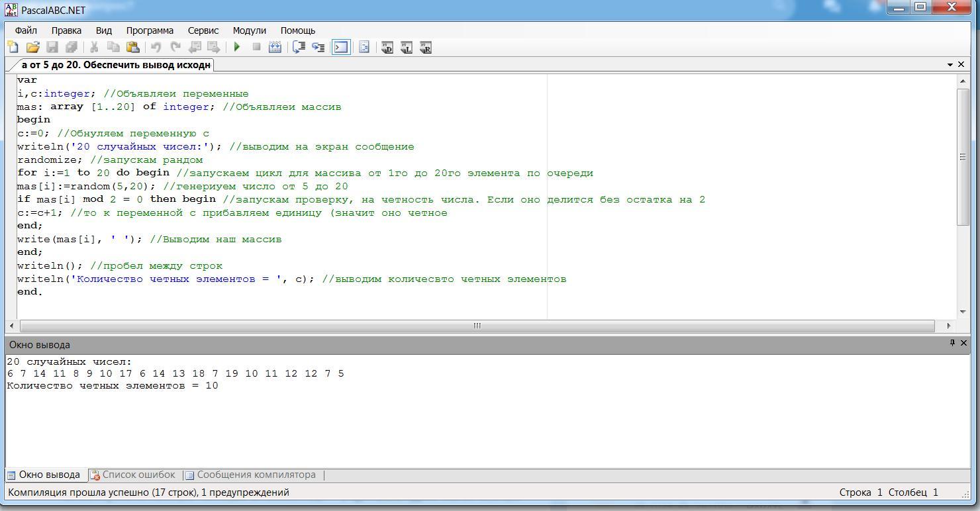Click the editor horizontal scrollbar thumb

[x=477, y=326]
